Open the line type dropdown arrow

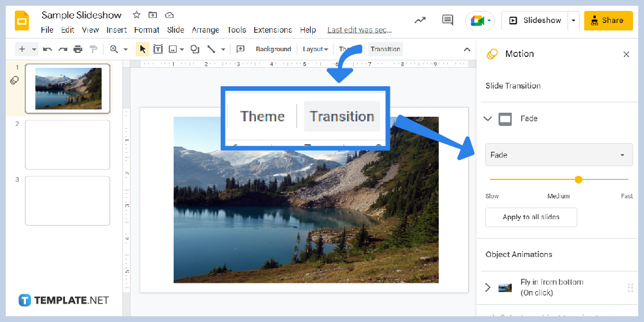[x=223, y=49]
